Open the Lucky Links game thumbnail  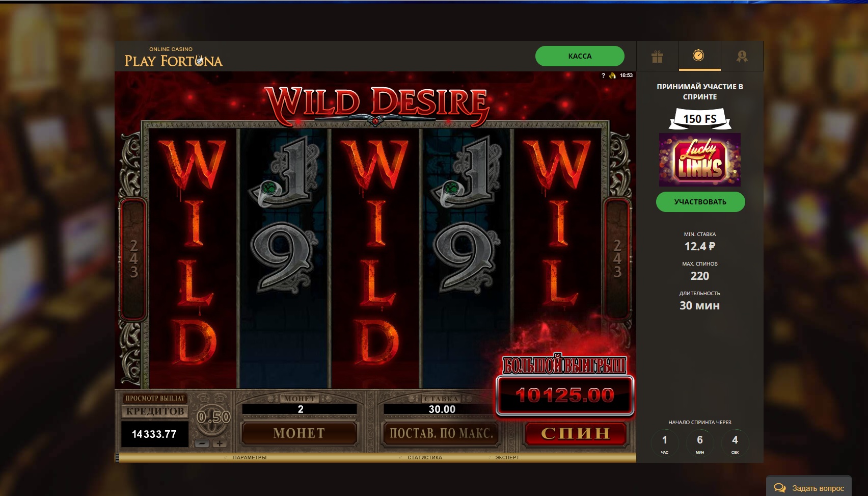tap(700, 160)
